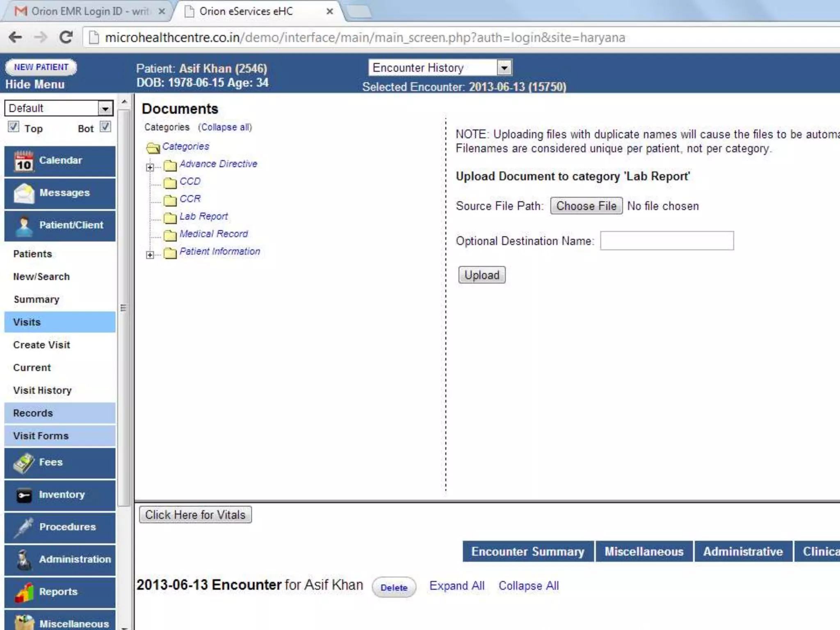Screen dimensions: 840x630
Task: Open Messages envelope icon
Action: 24,193
